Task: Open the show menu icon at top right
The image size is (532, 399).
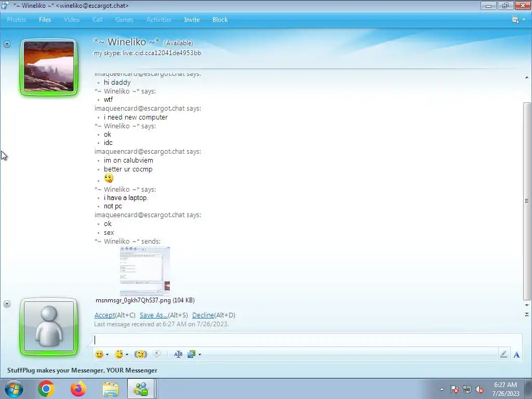Action: click(x=515, y=20)
